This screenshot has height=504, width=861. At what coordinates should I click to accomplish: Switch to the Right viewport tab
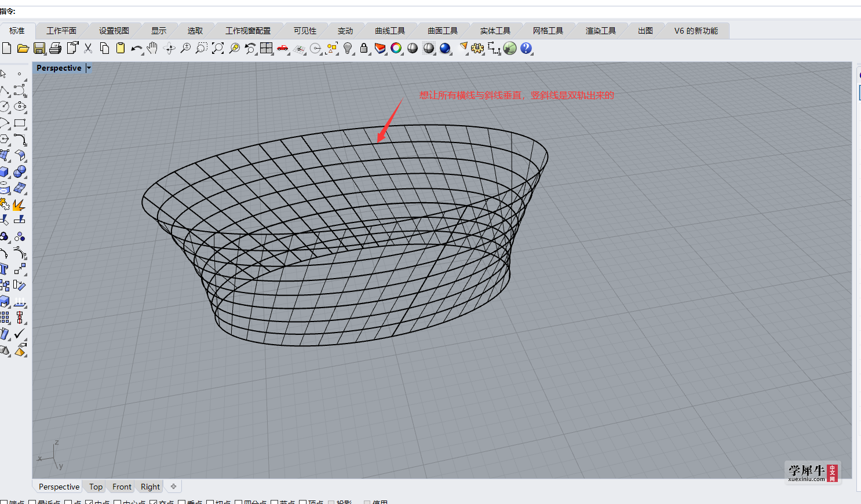click(x=150, y=487)
